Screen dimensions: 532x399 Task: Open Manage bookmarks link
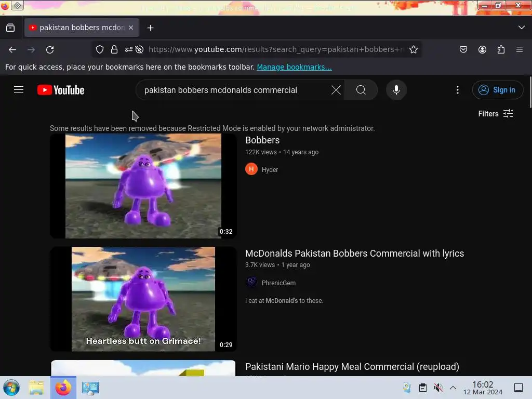click(294, 67)
